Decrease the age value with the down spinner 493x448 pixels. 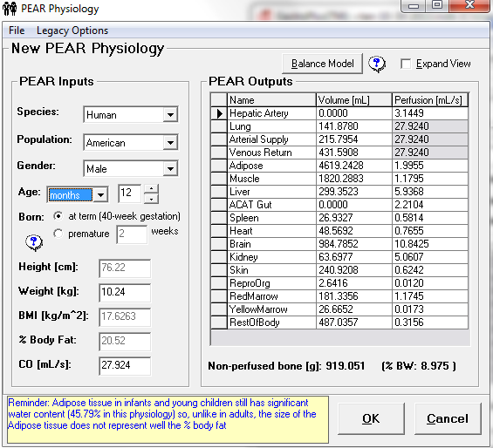(151, 199)
